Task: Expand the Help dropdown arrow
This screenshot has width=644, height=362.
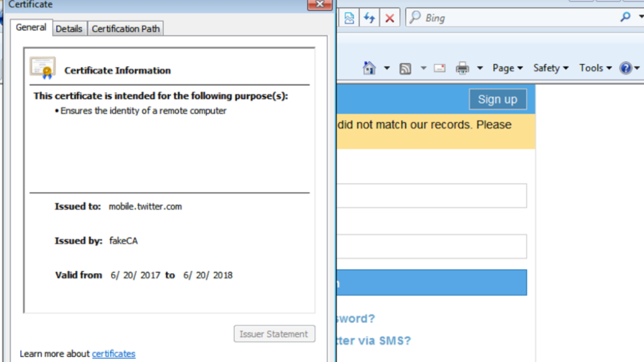Action: click(638, 68)
